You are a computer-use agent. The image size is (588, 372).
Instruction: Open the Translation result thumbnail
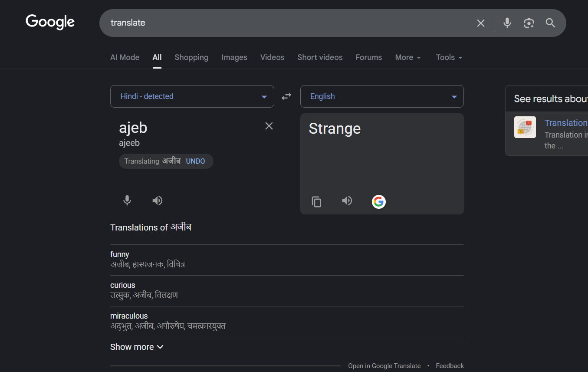tap(525, 127)
